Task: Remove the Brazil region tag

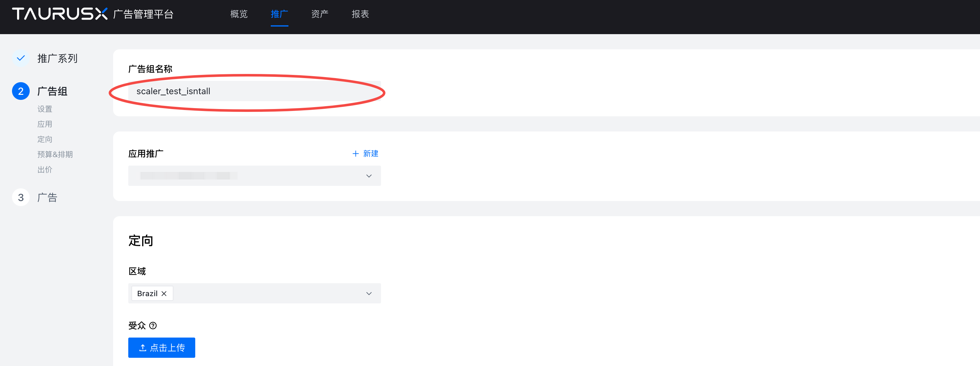Action: click(164, 294)
